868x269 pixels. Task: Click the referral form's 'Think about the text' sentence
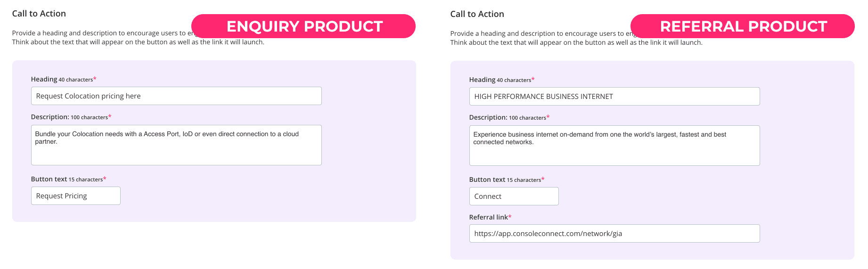pos(576,42)
